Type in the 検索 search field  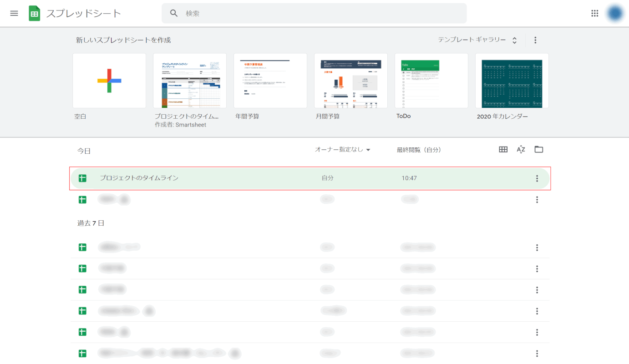tap(319, 13)
